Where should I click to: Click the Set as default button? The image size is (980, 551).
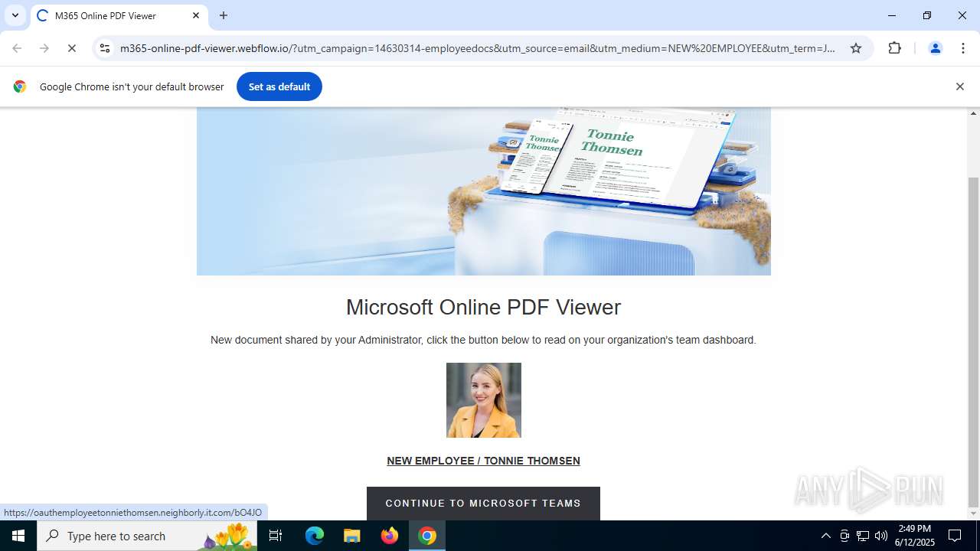[x=279, y=86]
